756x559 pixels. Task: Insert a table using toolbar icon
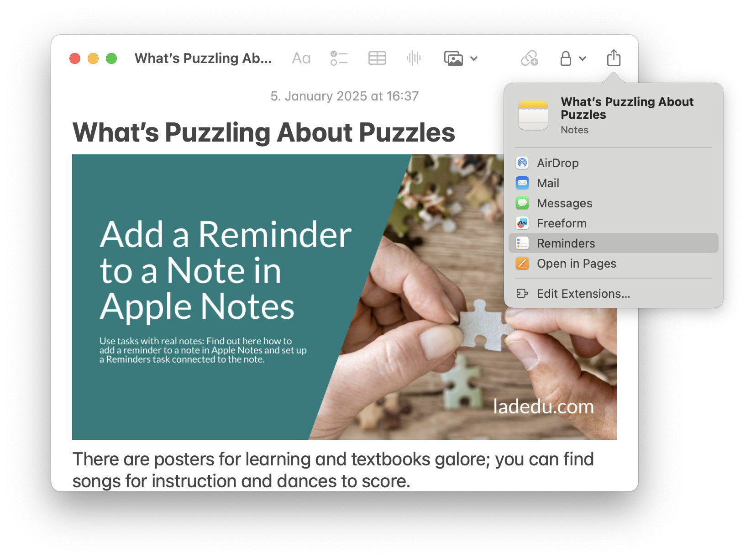(x=377, y=58)
